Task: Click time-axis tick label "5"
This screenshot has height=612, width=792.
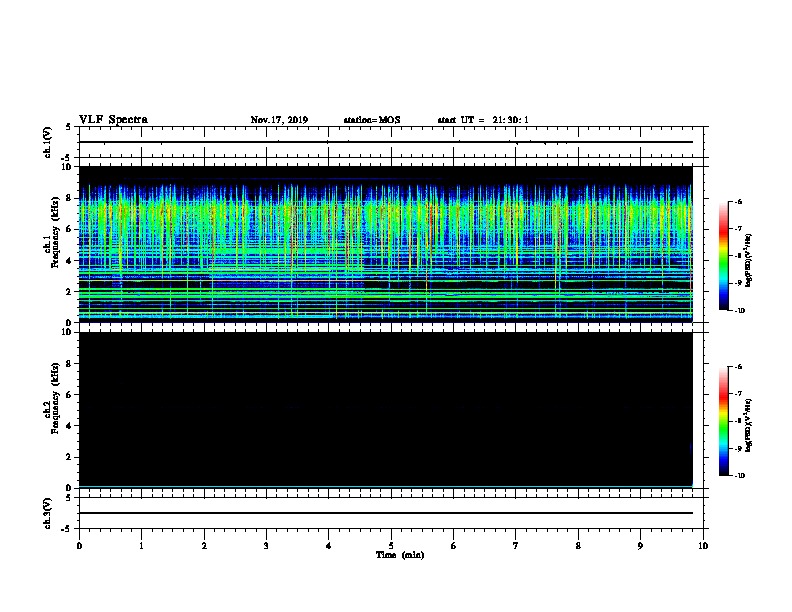Action: point(391,546)
